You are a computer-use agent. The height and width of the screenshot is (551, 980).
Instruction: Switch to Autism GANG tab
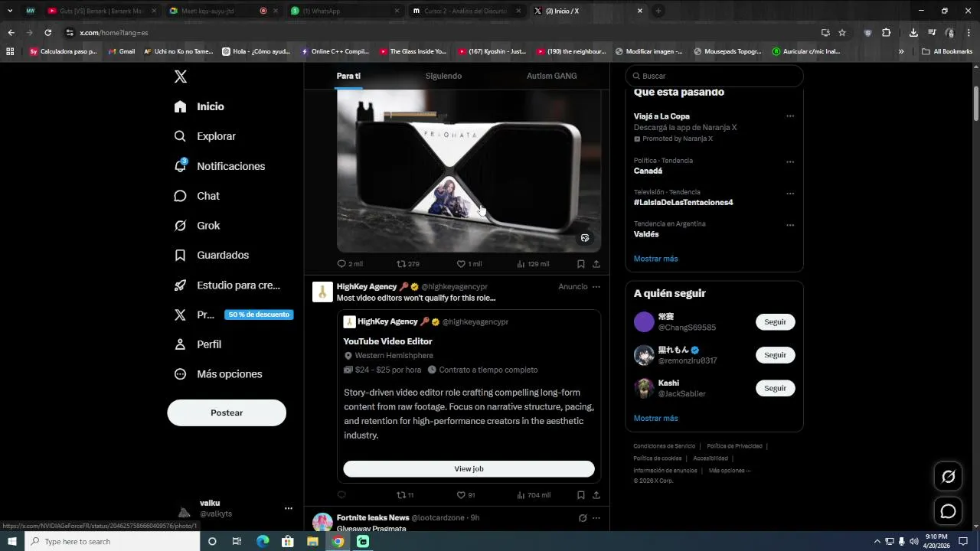coord(551,76)
